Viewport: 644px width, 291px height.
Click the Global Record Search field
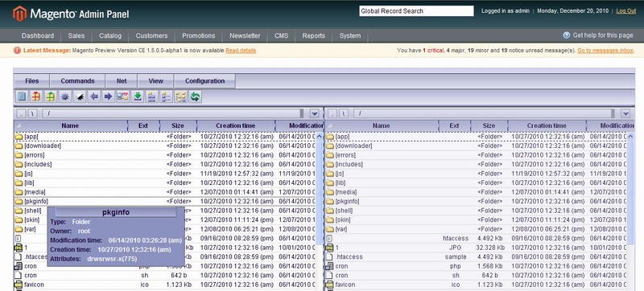(416, 11)
